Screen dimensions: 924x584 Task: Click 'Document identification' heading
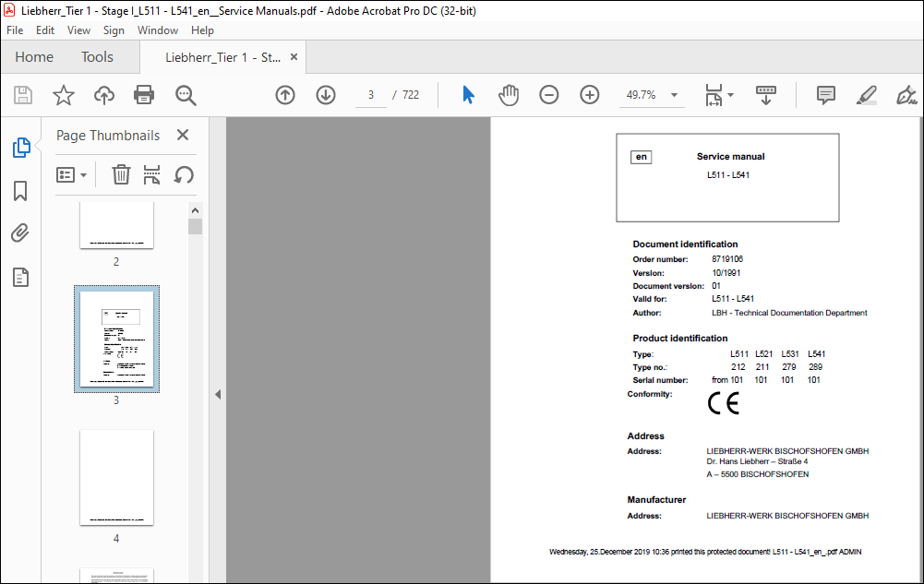coord(685,244)
